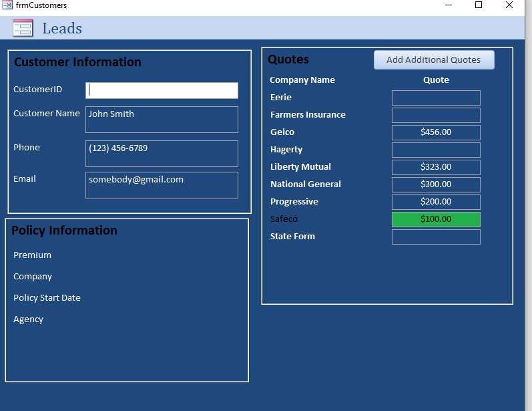
Task: Select the Liberty Mutual quote $323.00
Action: [436, 167]
